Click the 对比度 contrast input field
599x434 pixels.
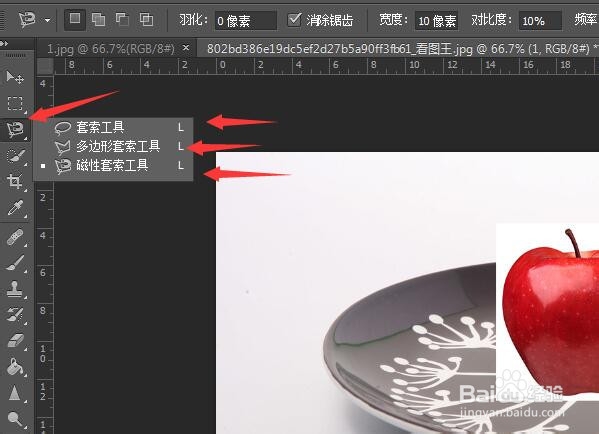pos(540,20)
